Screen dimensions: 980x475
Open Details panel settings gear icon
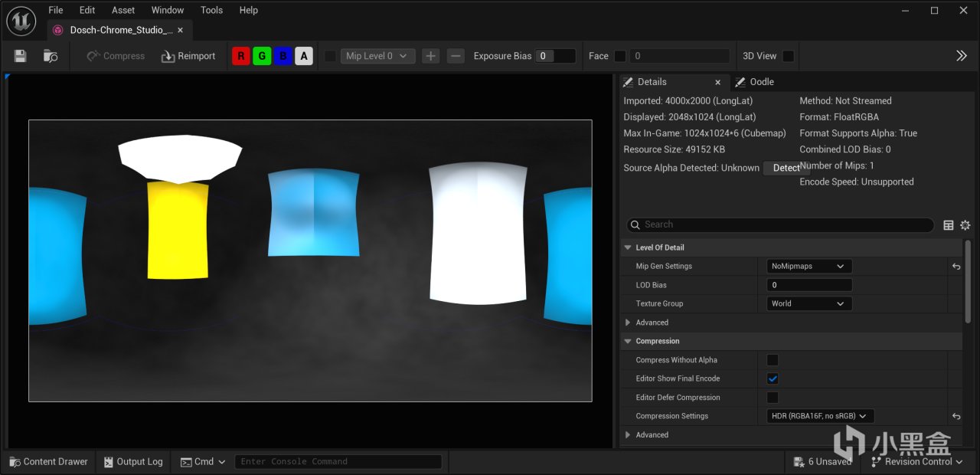[965, 225]
